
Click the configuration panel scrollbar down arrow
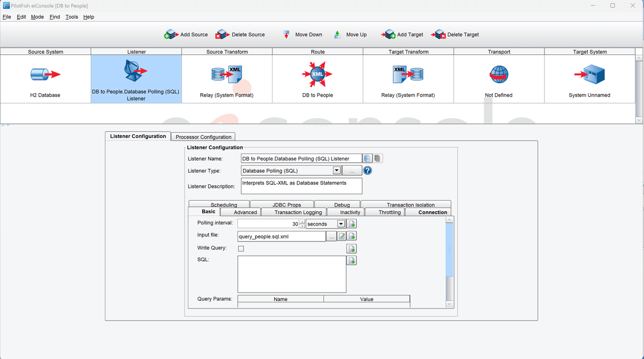pyautogui.click(x=449, y=303)
